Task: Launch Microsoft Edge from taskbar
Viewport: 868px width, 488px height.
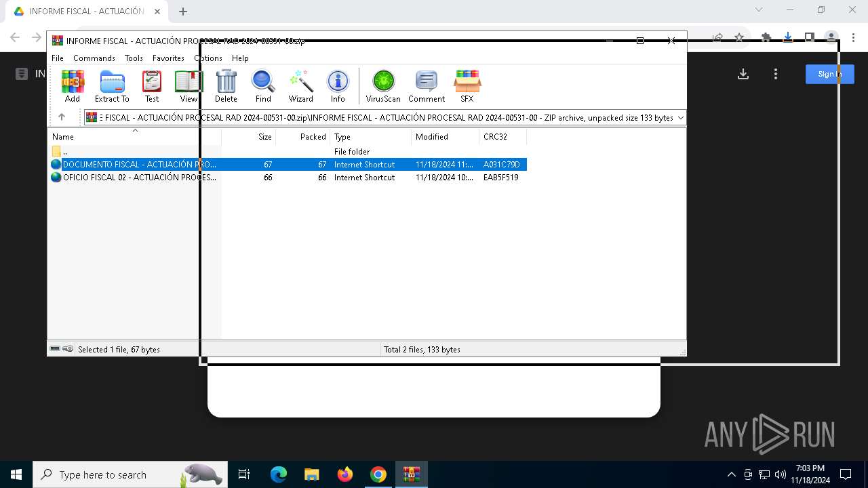Action: point(279,474)
